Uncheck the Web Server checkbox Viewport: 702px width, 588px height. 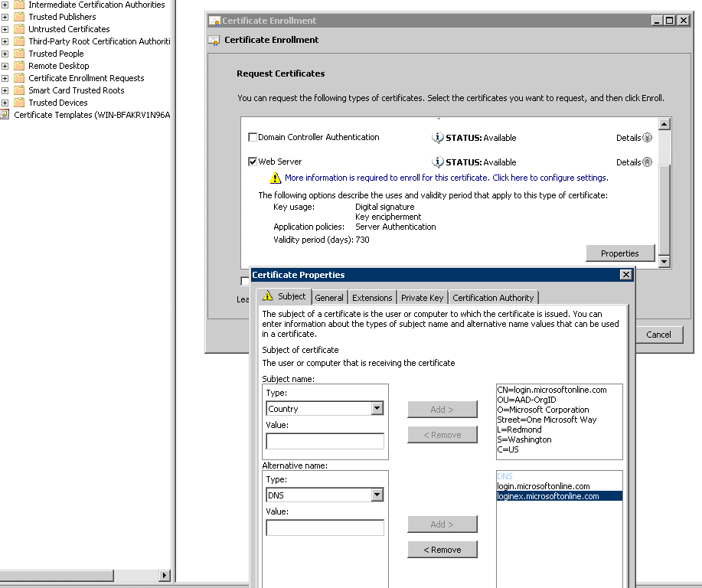coord(253,162)
